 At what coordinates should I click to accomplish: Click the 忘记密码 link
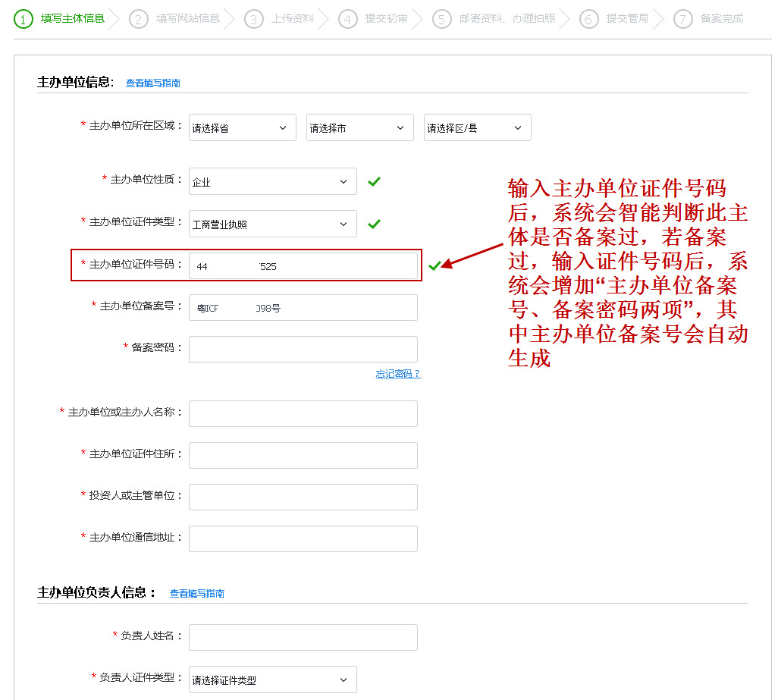(x=398, y=374)
